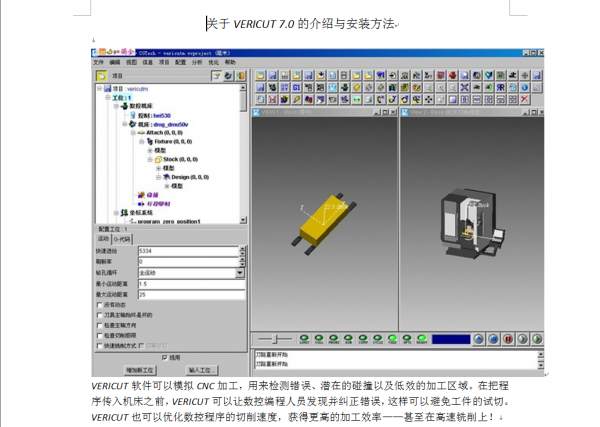This screenshot has width=600, height=427.
Task: Select the rotate-about-X icon
Action: 380,99
